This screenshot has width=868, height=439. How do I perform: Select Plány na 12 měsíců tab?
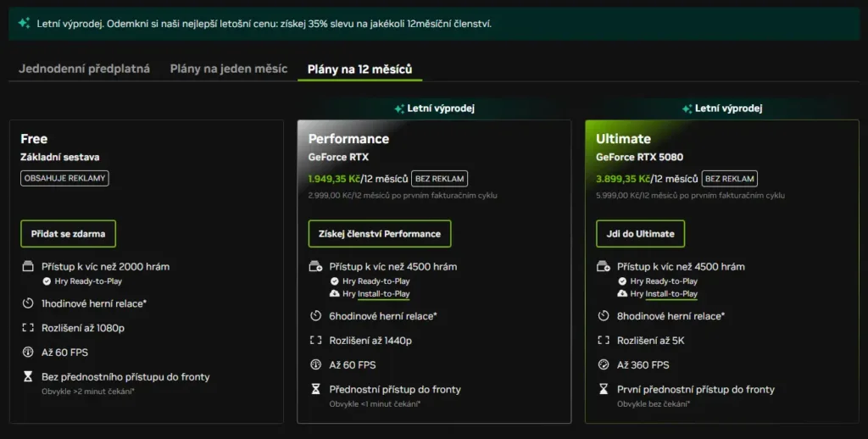359,69
